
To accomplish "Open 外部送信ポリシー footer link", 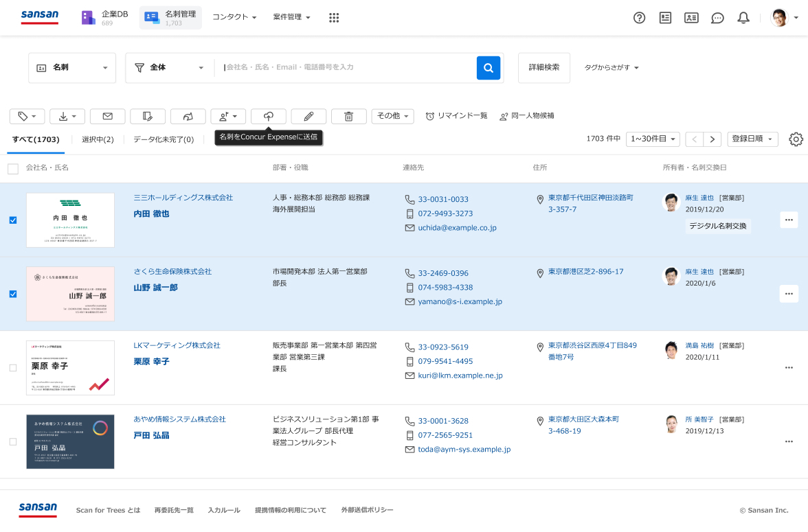I will (367, 510).
